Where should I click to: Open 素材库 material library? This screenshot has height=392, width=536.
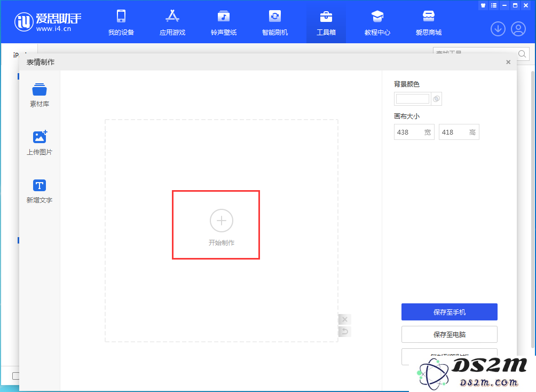[40, 95]
